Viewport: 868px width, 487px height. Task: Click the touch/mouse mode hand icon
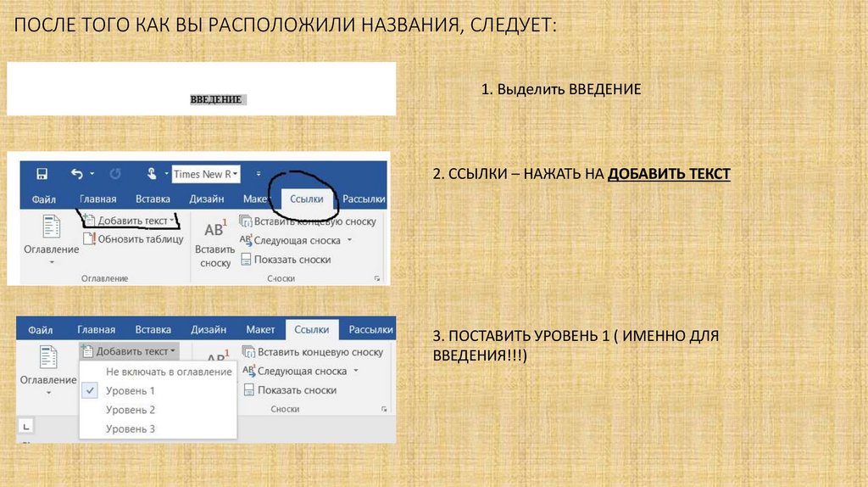pyautogui.click(x=152, y=174)
